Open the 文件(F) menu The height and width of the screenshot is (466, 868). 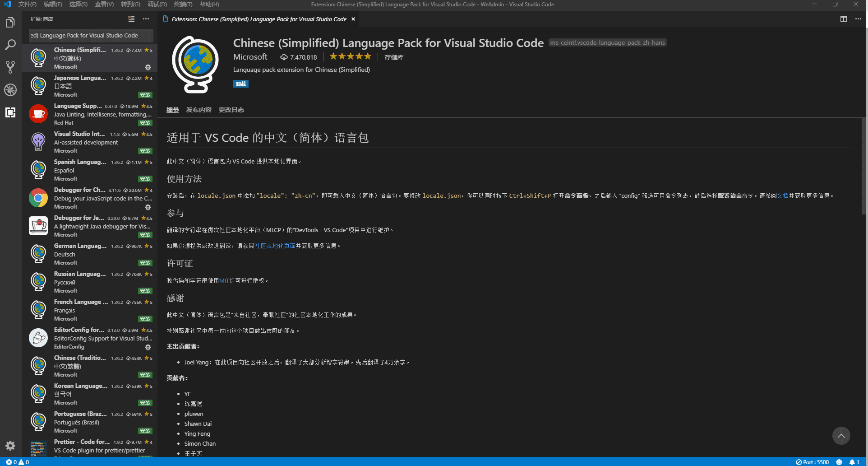[x=27, y=5]
